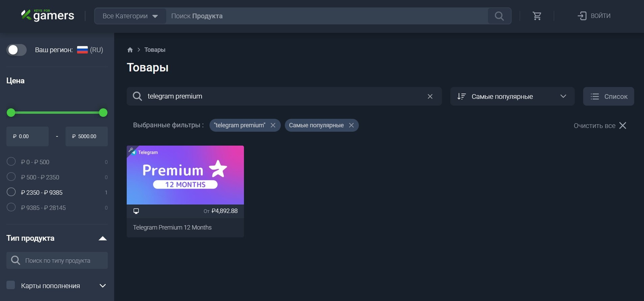Click the right price slider handle
The image size is (644, 301).
click(104, 112)
